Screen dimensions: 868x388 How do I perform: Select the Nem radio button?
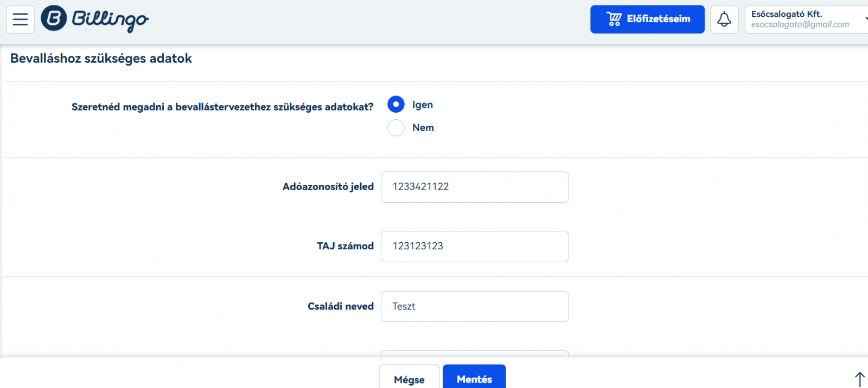pos(396,128)
